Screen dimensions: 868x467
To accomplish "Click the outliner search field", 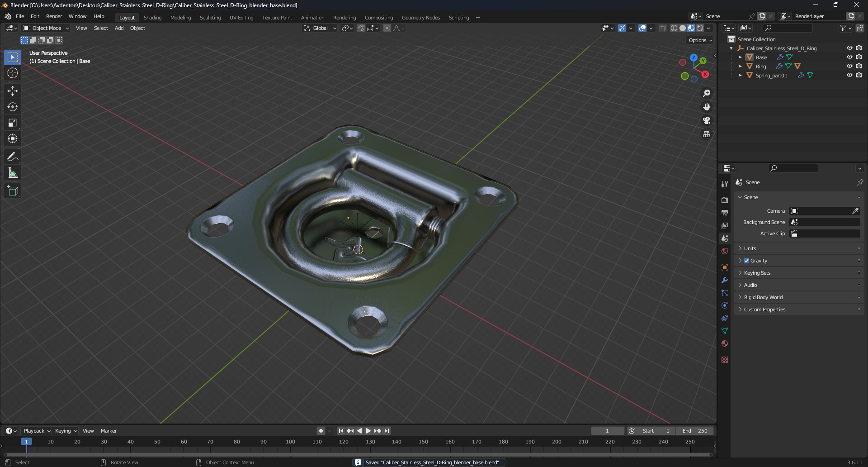I will pyautogui.click(x=787, y=28).
